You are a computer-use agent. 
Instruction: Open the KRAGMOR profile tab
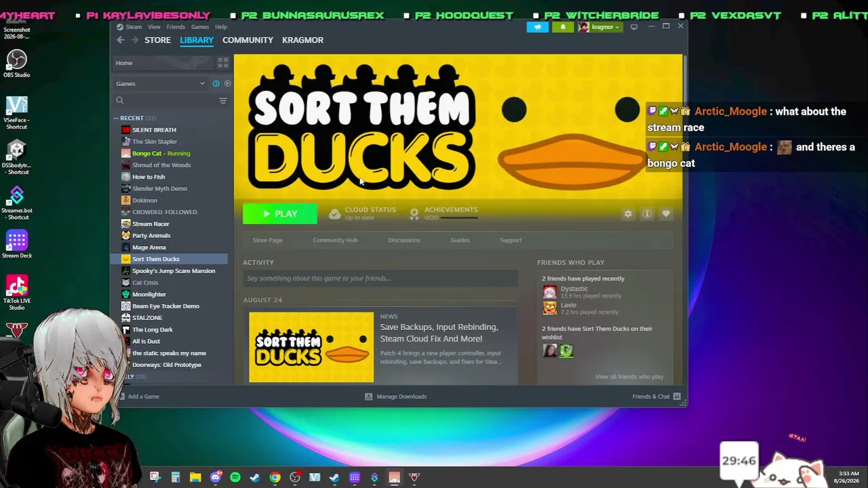[302, 40]
